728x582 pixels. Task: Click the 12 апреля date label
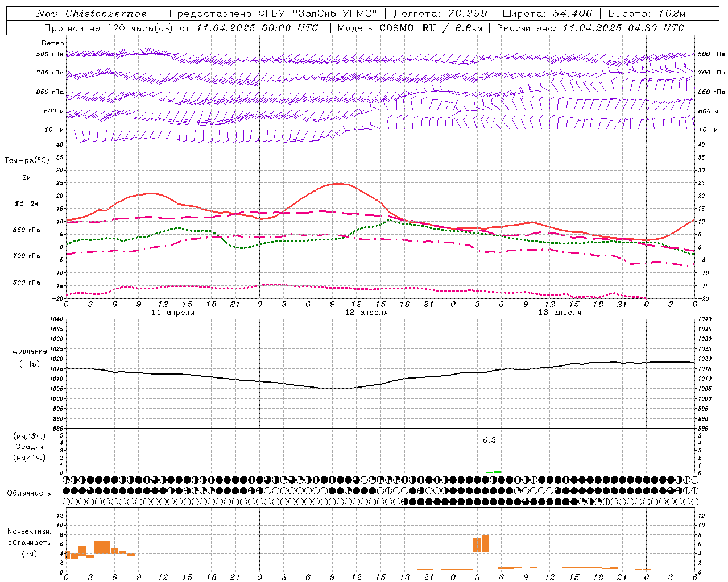[x=366, y=313]
